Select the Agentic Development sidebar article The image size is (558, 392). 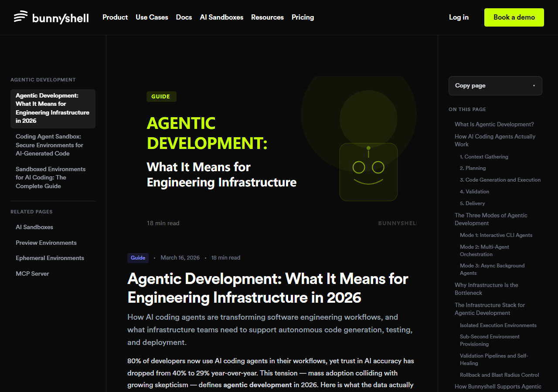[53, 108]
